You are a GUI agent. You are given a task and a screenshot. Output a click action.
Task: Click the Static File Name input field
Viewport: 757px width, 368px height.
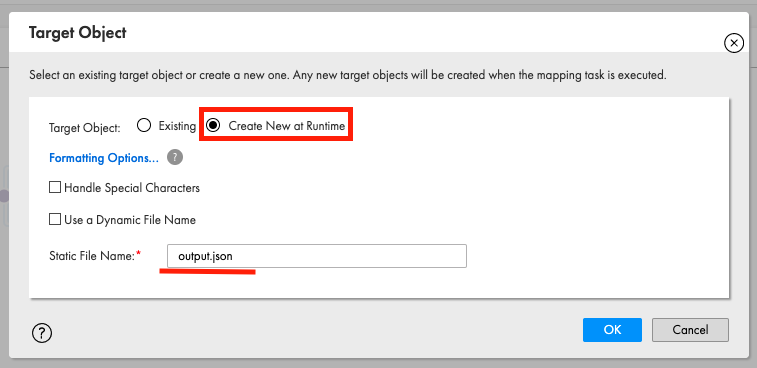click(x=317, y=256)
